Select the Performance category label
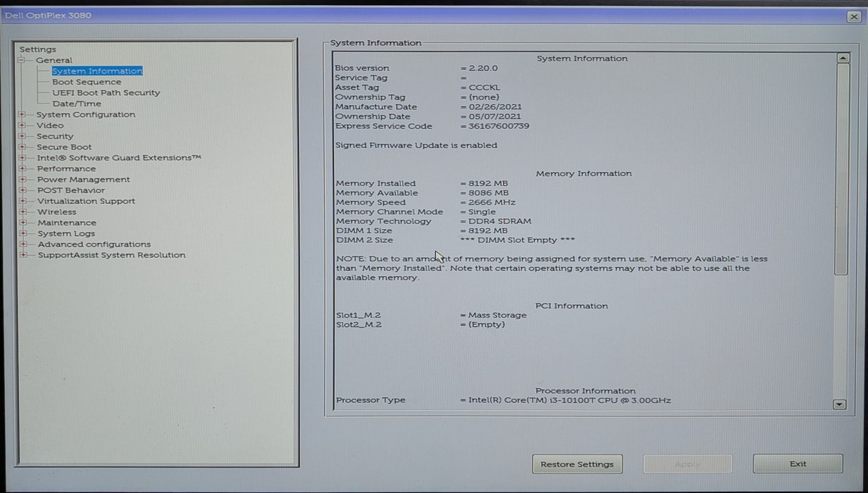Image resolution: width=868 pixels, height=493 pixels. pyautogui.click(x=66, y=169)
